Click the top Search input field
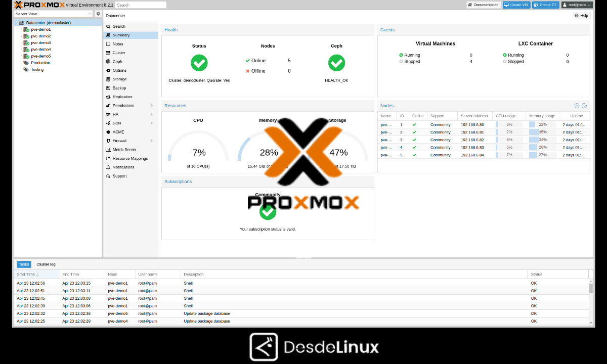Image resolution: width=607 pixels, height=364 pixels. (141, 5)
